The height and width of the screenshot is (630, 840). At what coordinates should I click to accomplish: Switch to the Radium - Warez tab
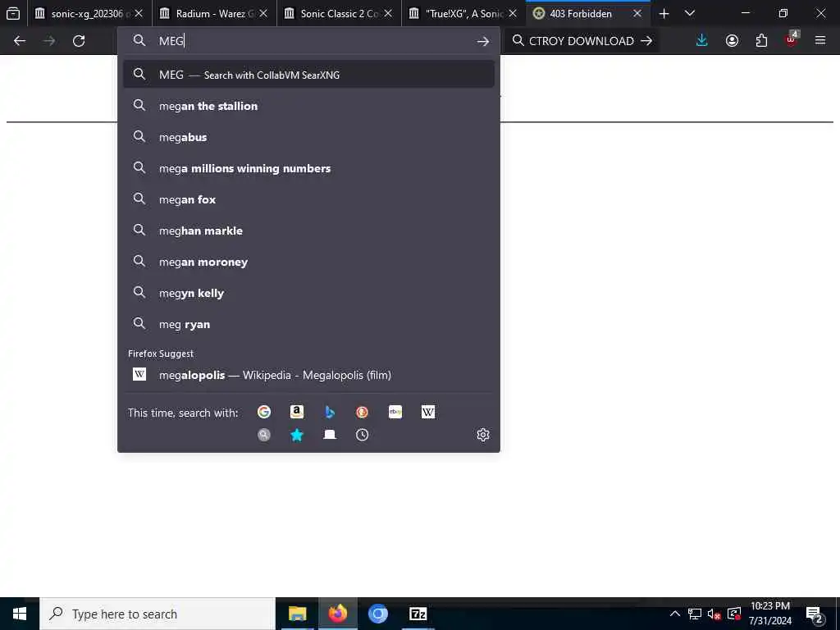point(214,14)
